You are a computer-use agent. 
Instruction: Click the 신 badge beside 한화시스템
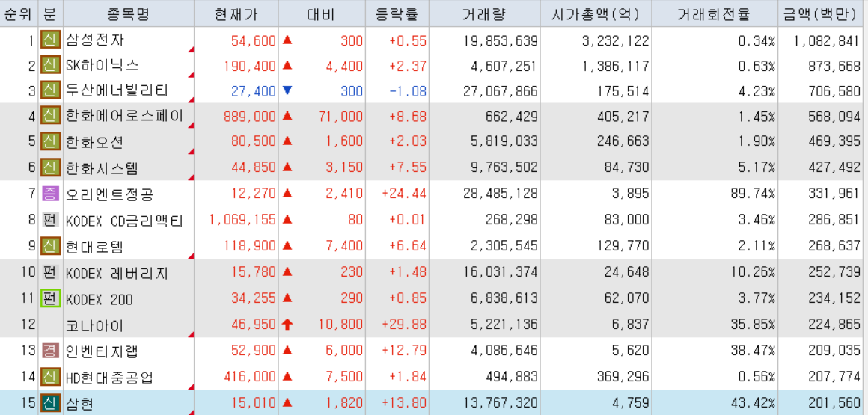pyautogui.click(x=50, y=167)
